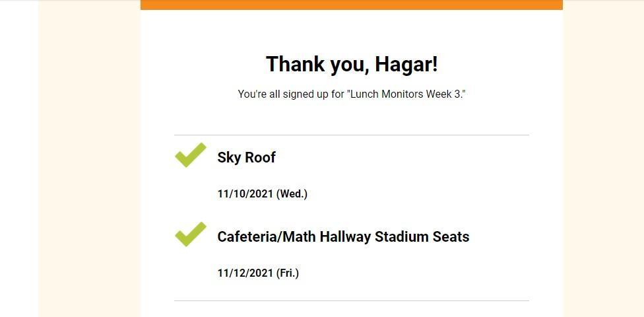Click the 11/10/2021 date
The width and height of the screenshot is (644, 317).
pyautogui.click(x=245, y=194)
